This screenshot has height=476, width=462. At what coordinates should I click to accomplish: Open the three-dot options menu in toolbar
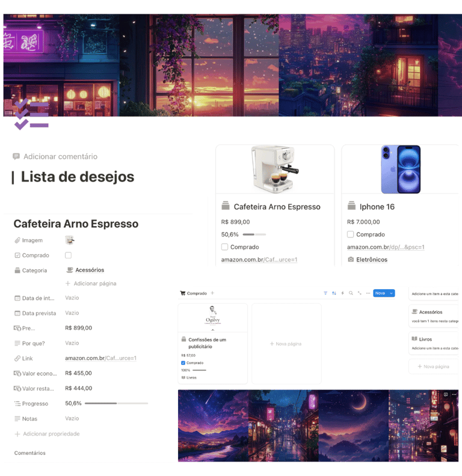(x=368, y=293)
